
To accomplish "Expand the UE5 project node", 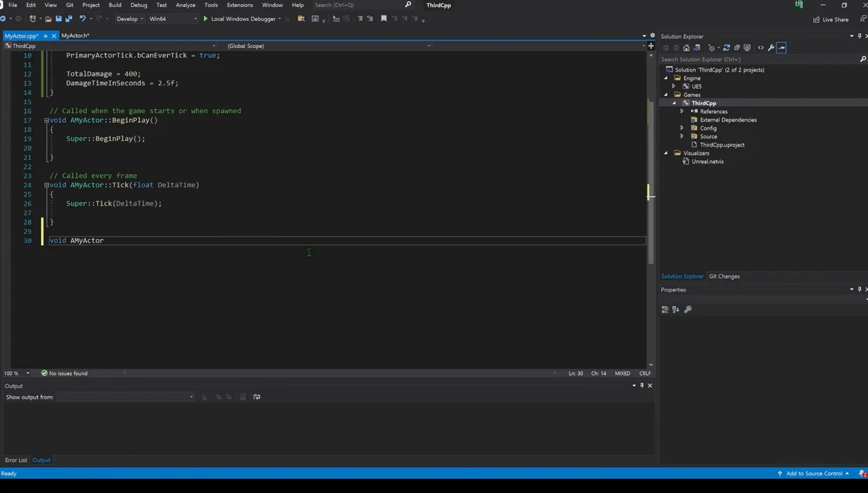I will click(673, 87).
